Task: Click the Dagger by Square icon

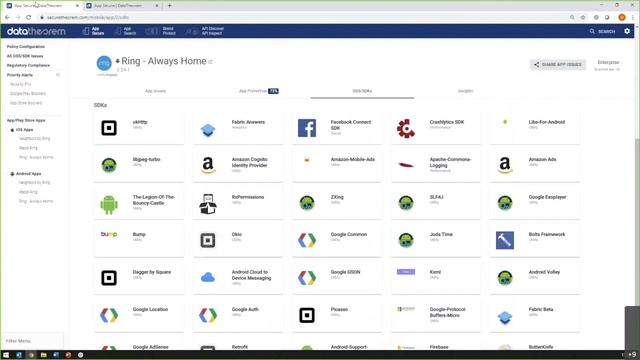Action: 109,278
